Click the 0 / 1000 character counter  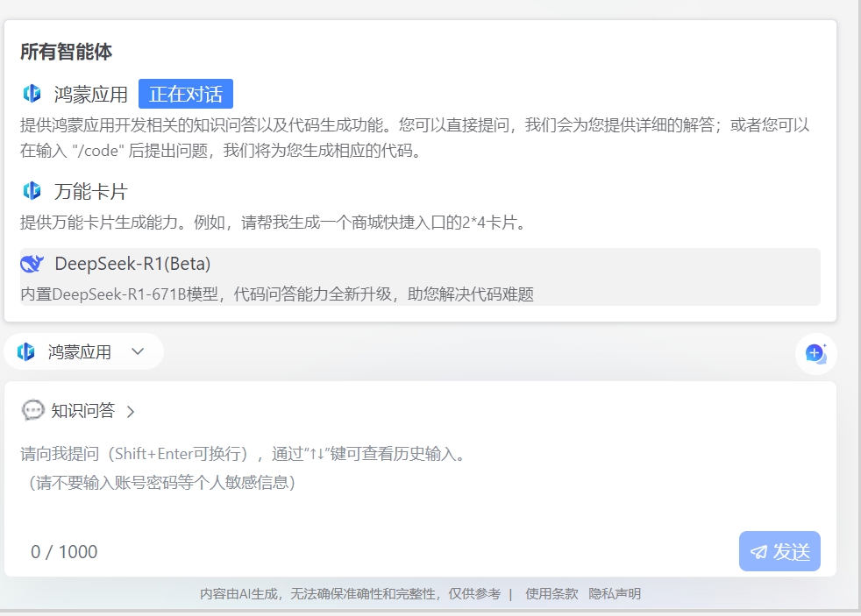[64, 552]
